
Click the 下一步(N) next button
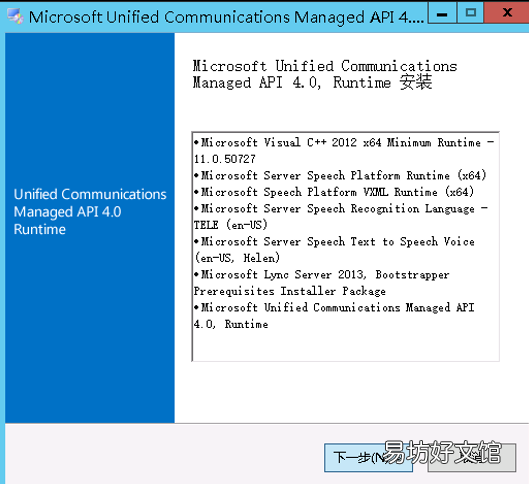[368, 457]
